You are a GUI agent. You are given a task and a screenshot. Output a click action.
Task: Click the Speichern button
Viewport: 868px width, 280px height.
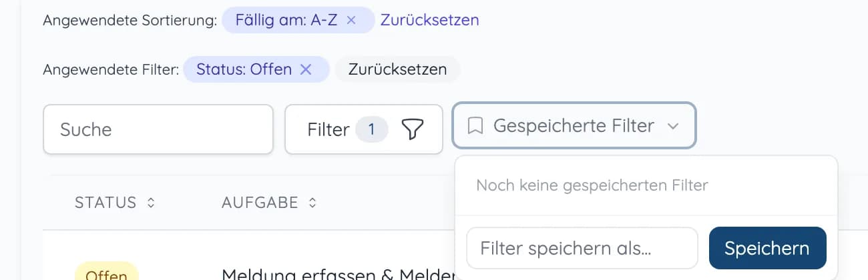(767, 248)
